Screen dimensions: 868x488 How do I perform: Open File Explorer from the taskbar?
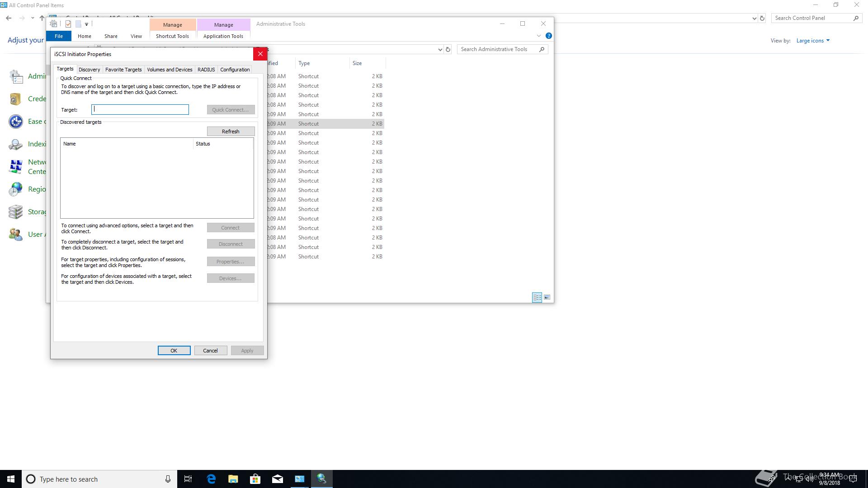pos(233,479)
